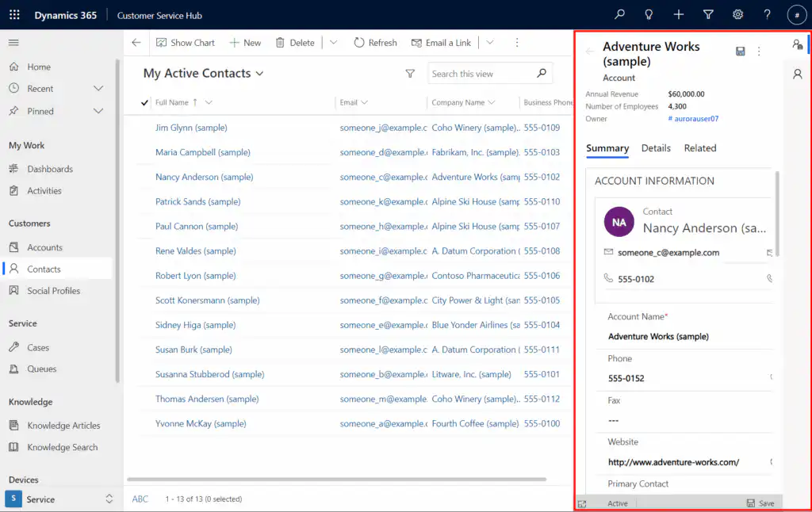The image size is (812, 512).
Task: Sort by the Full Name column header
Action: pyautogui.click(x=172, y=102)
